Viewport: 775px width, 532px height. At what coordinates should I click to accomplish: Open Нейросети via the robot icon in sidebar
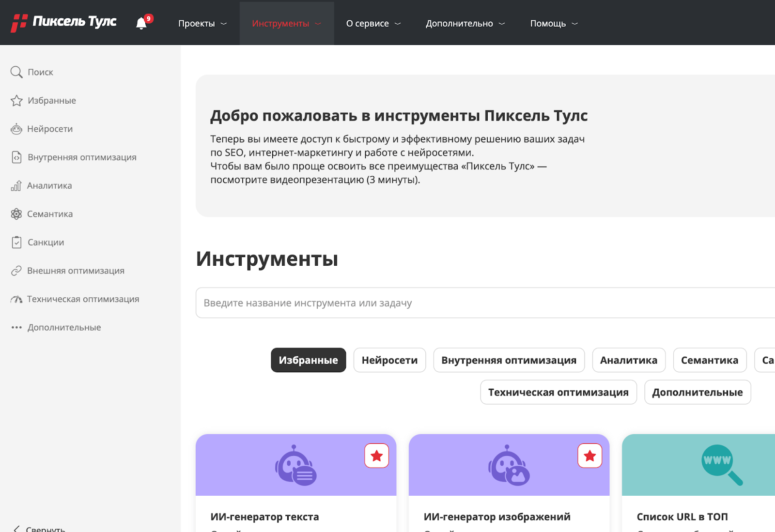16,129
